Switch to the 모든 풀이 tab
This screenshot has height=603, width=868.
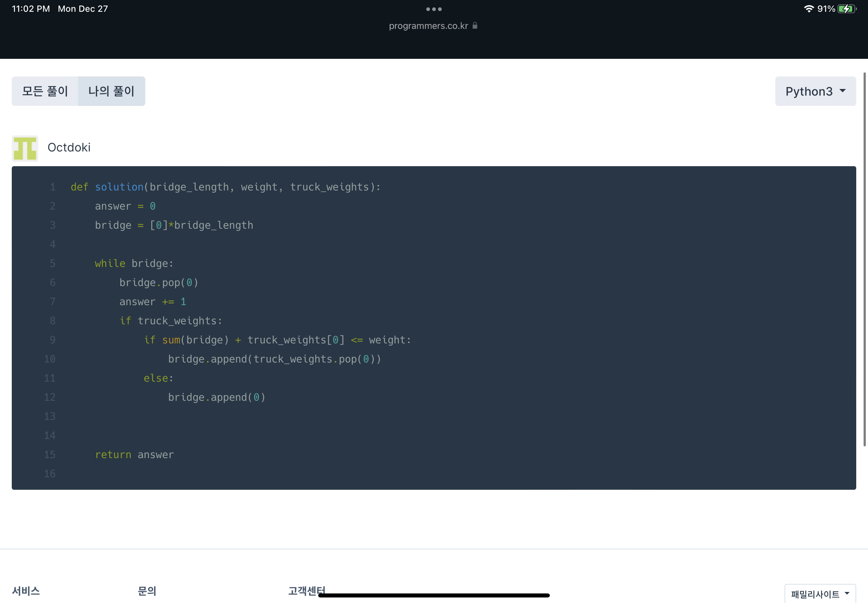click(x=45, y=91)
